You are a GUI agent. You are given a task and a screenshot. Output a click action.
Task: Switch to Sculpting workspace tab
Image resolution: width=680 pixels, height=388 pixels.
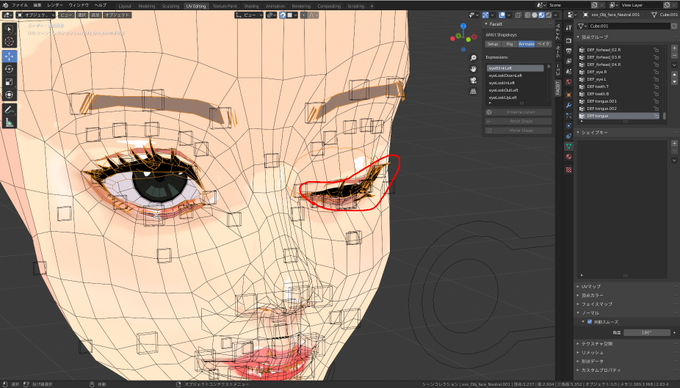coord(170,6)
